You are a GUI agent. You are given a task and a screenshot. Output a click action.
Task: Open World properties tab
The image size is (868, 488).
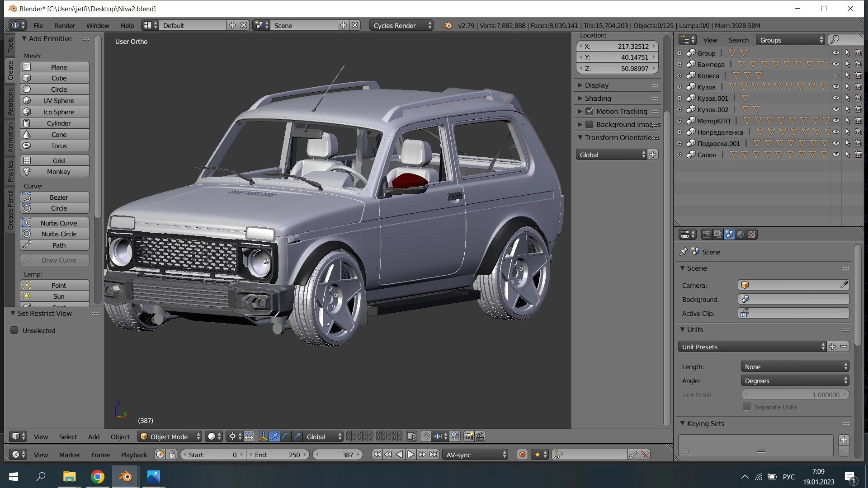(x=741, y=234)
